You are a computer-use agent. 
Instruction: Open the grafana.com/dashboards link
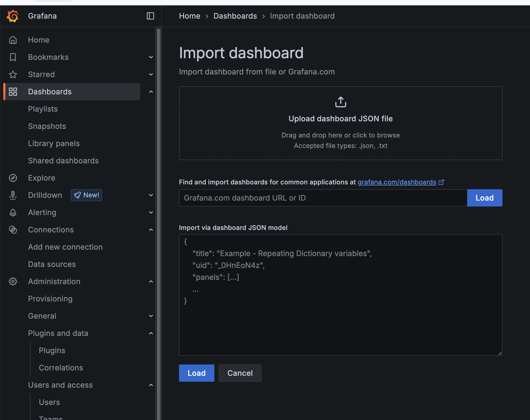(x=397, y=182)
